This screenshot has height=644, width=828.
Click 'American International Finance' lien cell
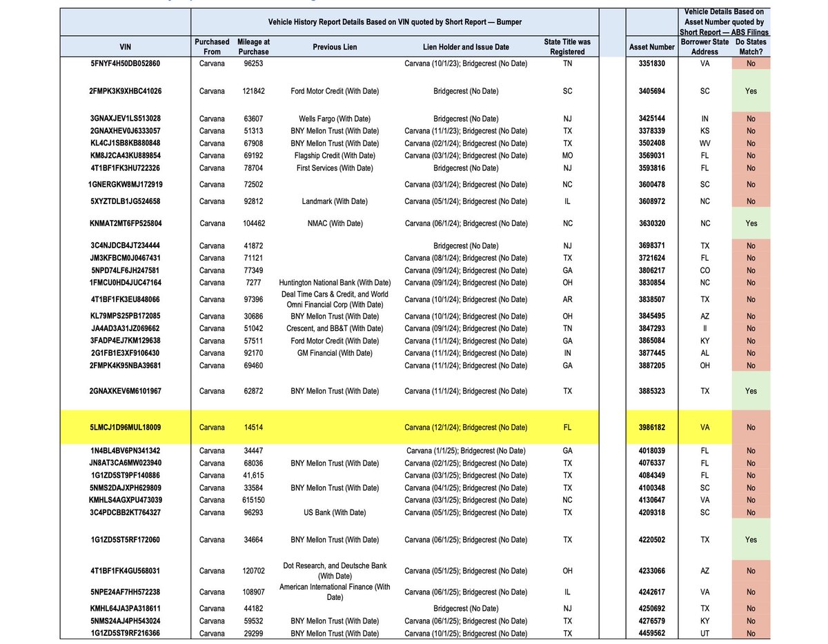click(x=335, y=592)
